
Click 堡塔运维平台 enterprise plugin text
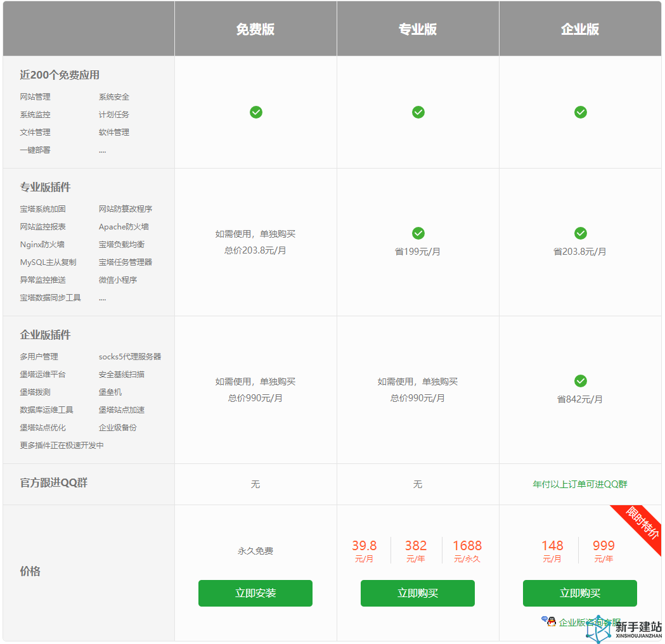click(x=43, y=375)
